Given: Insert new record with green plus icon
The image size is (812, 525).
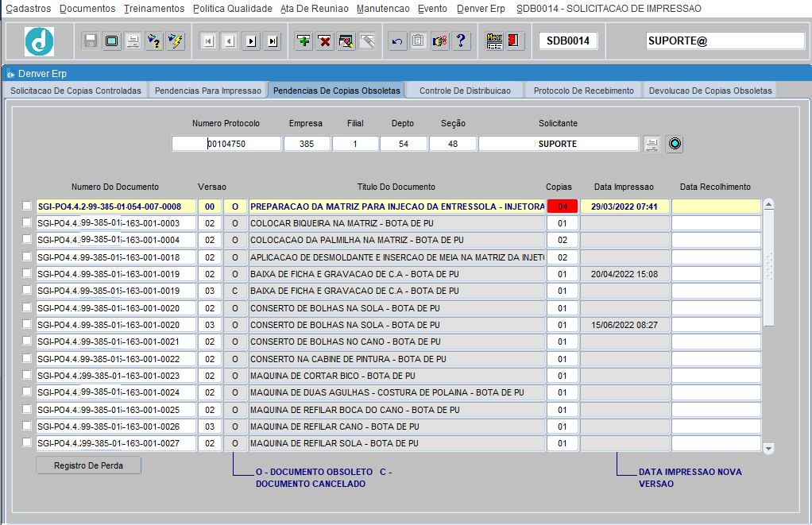Looking at the screenshot, I should (x=304, y=41).
